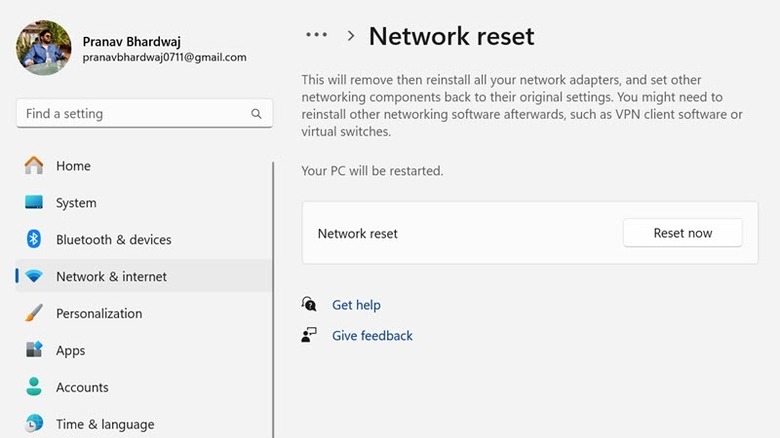
Task: Click the Home icon in sidebar
Action: click(x=34, y=166)
